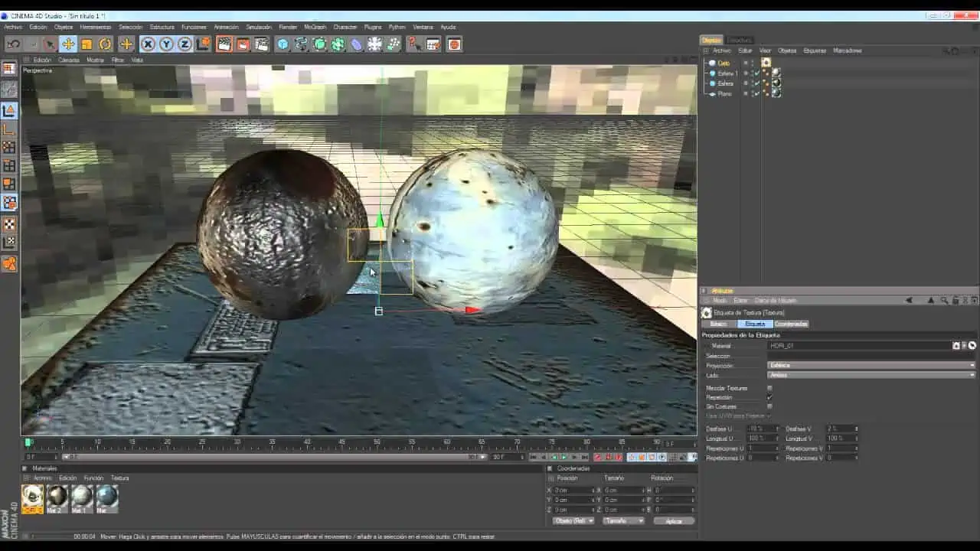Toggle X axis lock
Screen dimensions: 980x551
click(x=148, y=44)
